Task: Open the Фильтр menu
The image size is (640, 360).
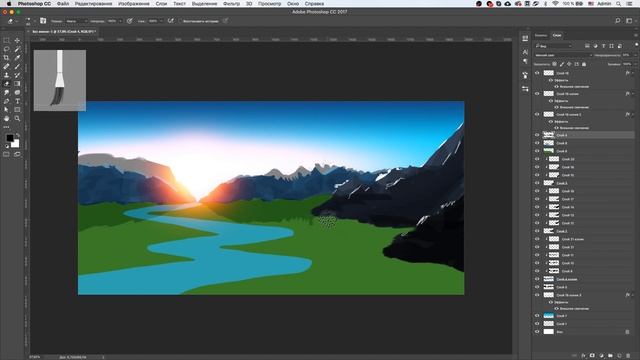Action: (x=231, y=4)
